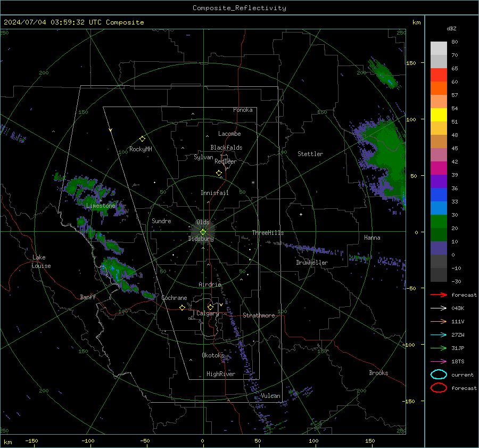Click the cyan 27ZW arrow icon
479x448 pixels.
pos(439,335)
